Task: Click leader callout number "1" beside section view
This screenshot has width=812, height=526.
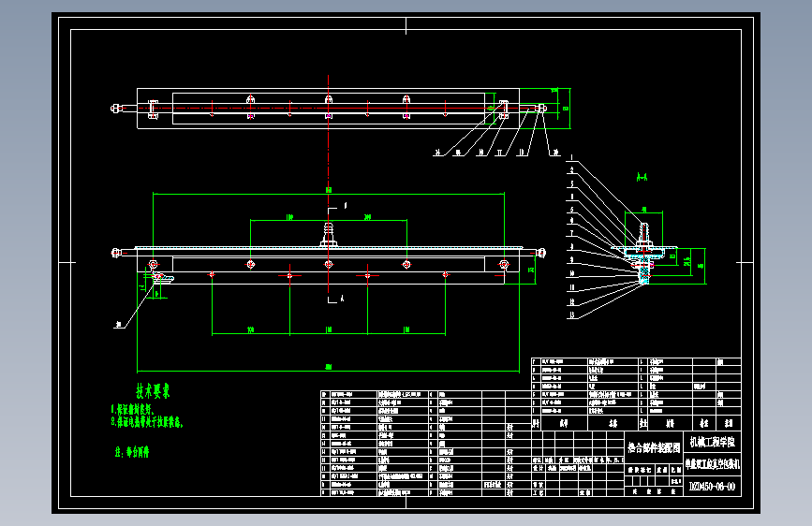Action: pos(571,157)
